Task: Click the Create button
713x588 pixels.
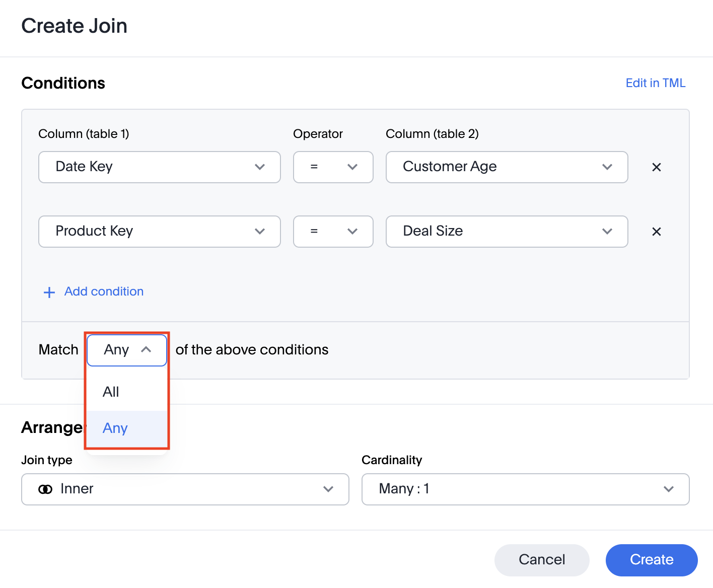Action: pyautogui.click(x=651, y=560)
